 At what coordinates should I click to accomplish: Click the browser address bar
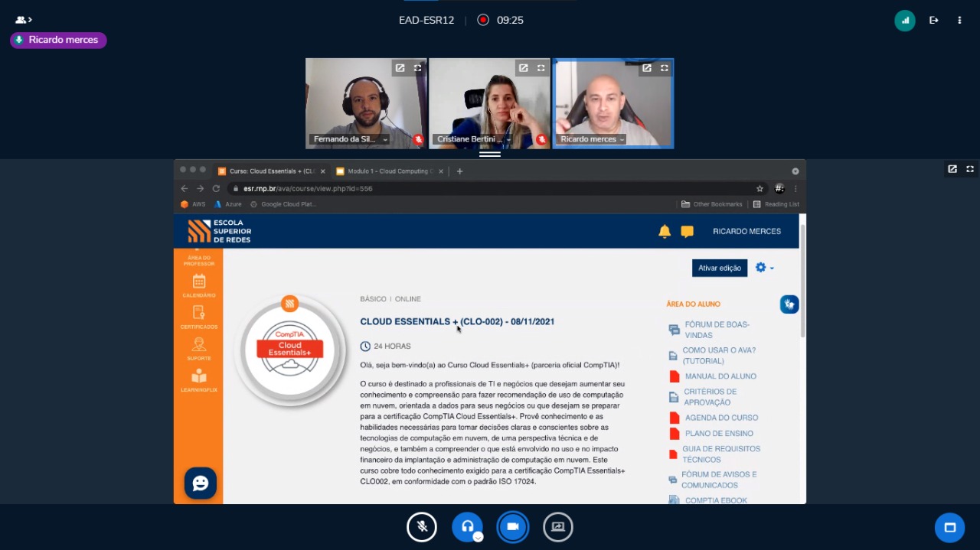pos(490,188)
